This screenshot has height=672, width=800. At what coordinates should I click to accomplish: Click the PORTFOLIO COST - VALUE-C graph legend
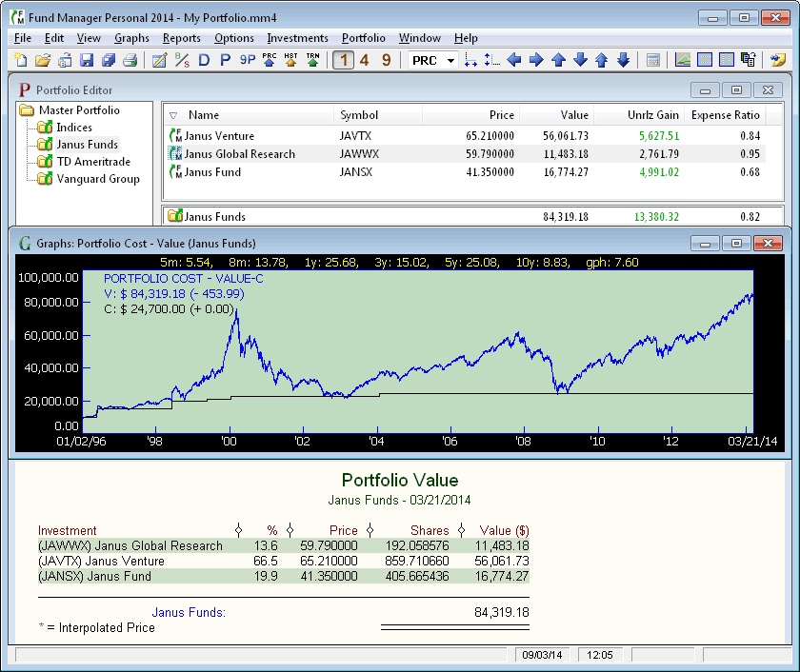tap(184, 279)
